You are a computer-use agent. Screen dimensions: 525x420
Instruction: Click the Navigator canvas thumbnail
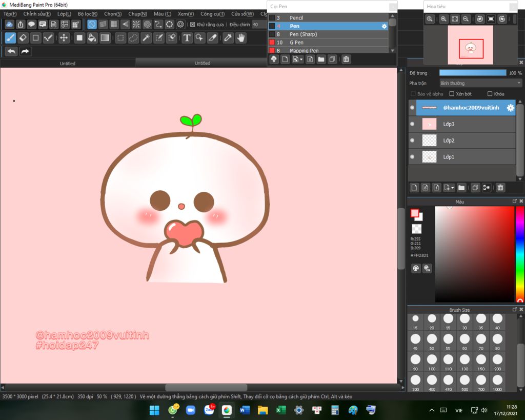[470, 45]
